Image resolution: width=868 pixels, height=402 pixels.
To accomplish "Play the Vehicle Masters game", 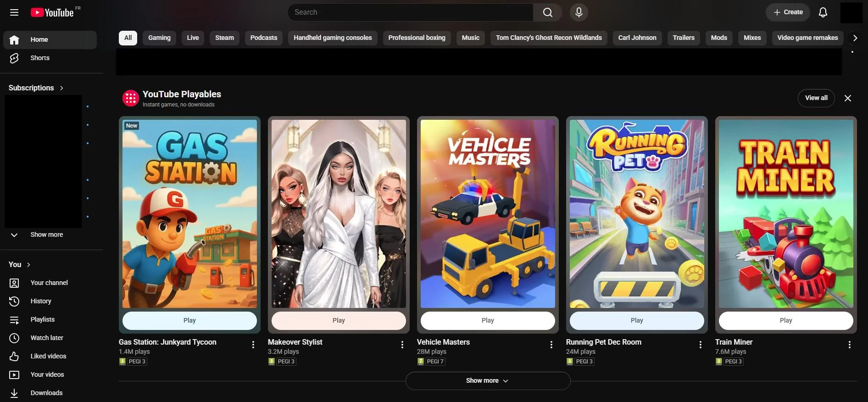I will point(488,321).
